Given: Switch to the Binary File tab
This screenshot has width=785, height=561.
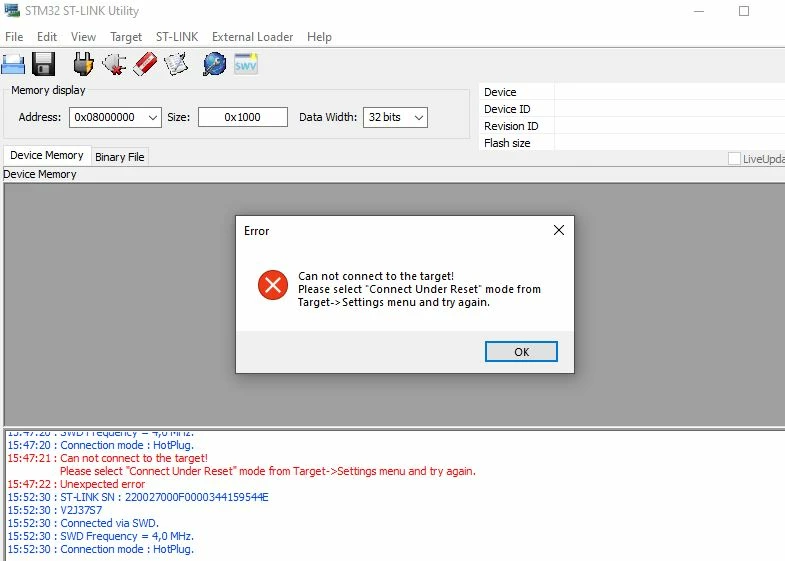Looking at the screenshot, I should pyautogui.click(x=120, y=157).
